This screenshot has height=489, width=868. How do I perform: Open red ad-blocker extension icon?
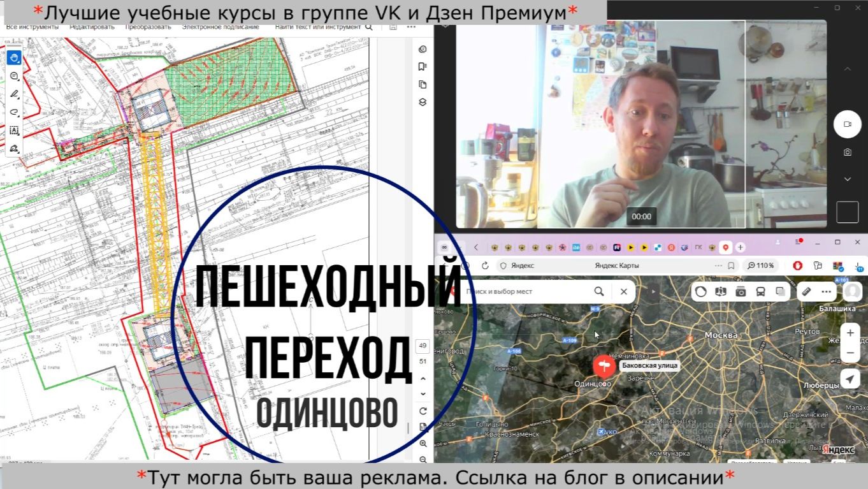pyautogui.click(x=797, y=265)
